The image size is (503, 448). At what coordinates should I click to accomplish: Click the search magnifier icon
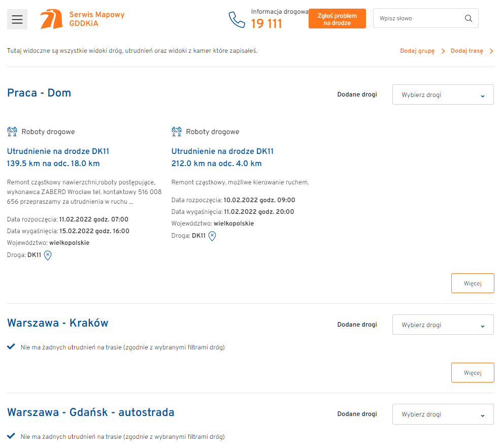pyautogui.click(x=468, y=18)
